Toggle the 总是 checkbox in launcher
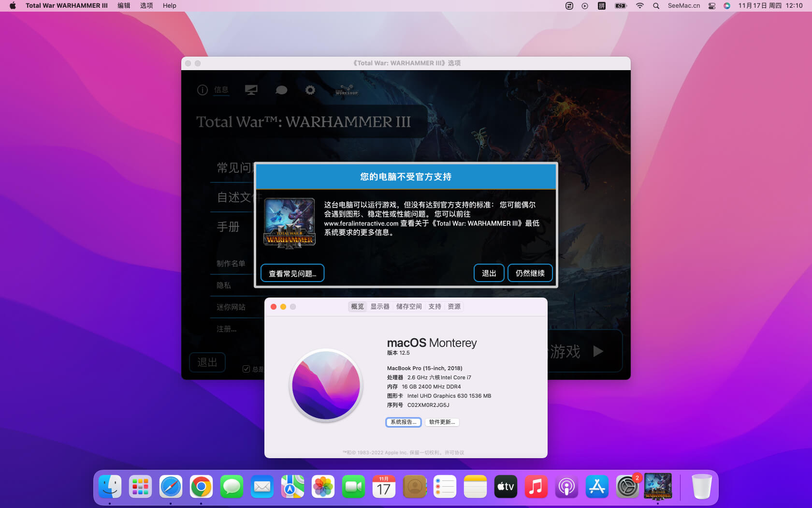 tap(246, 369)
